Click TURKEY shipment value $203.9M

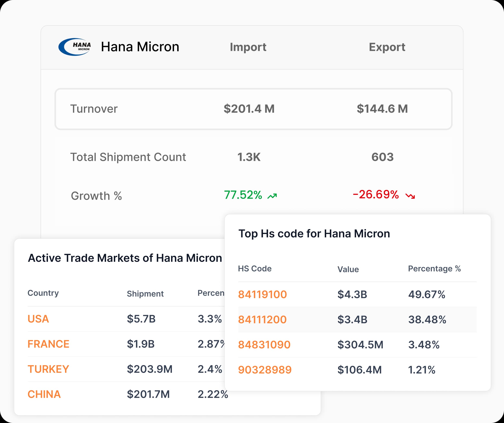150,369
